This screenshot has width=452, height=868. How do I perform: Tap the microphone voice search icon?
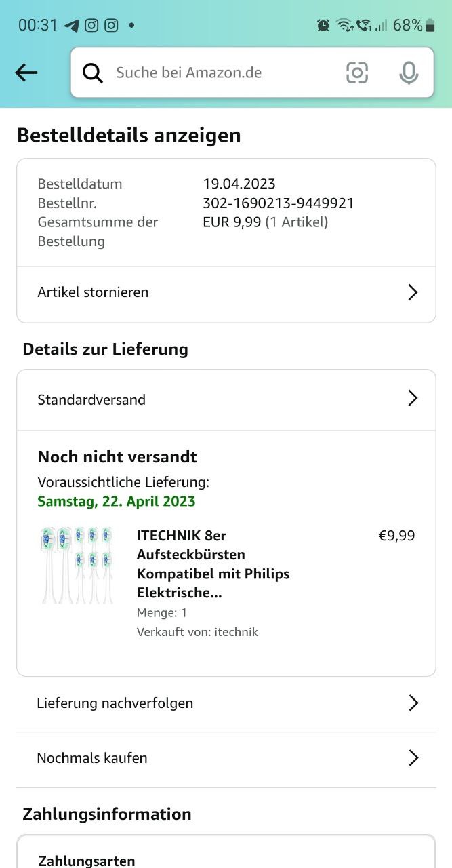coord(409,73)
